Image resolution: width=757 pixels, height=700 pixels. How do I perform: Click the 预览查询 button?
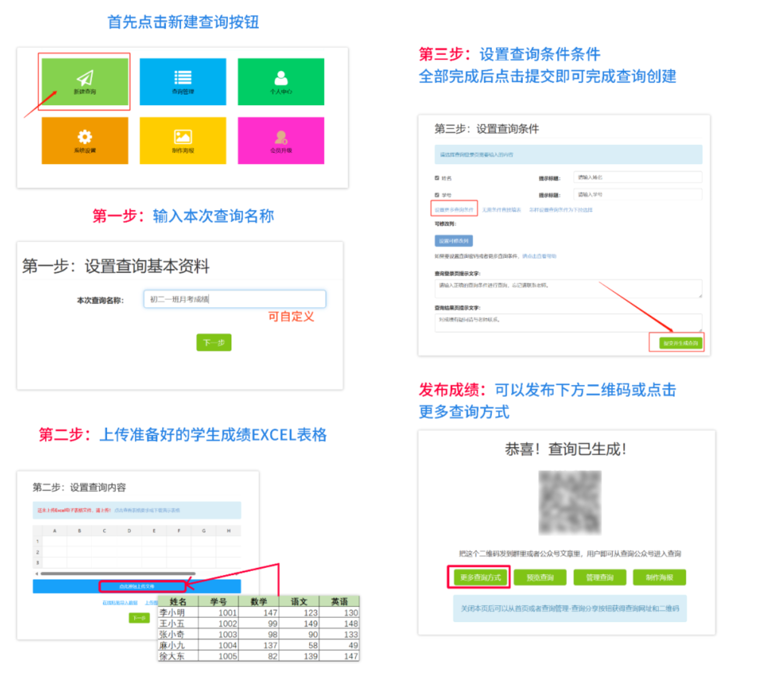(540, 577)
